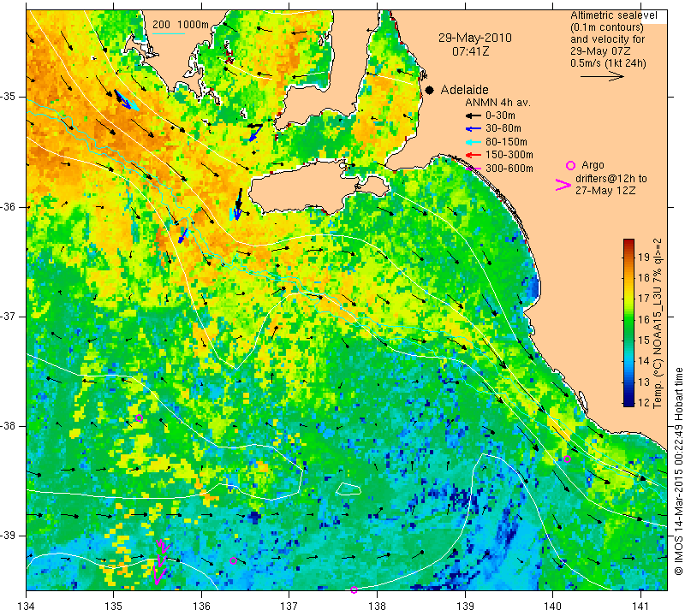Screen dimensions: 685x616
Task: Select the blue 30-80m legend arrow
Action: tap(474, 129)
